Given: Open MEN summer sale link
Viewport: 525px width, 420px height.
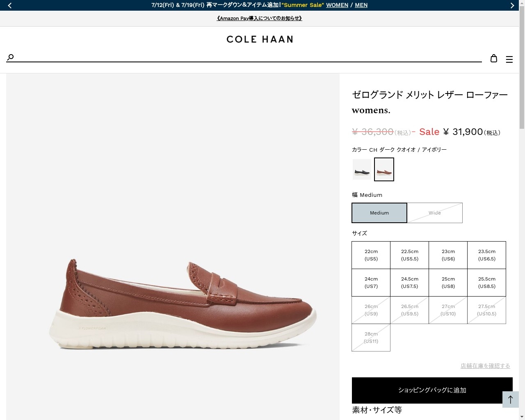Looking at the screenshot, I should click(361, 5).
